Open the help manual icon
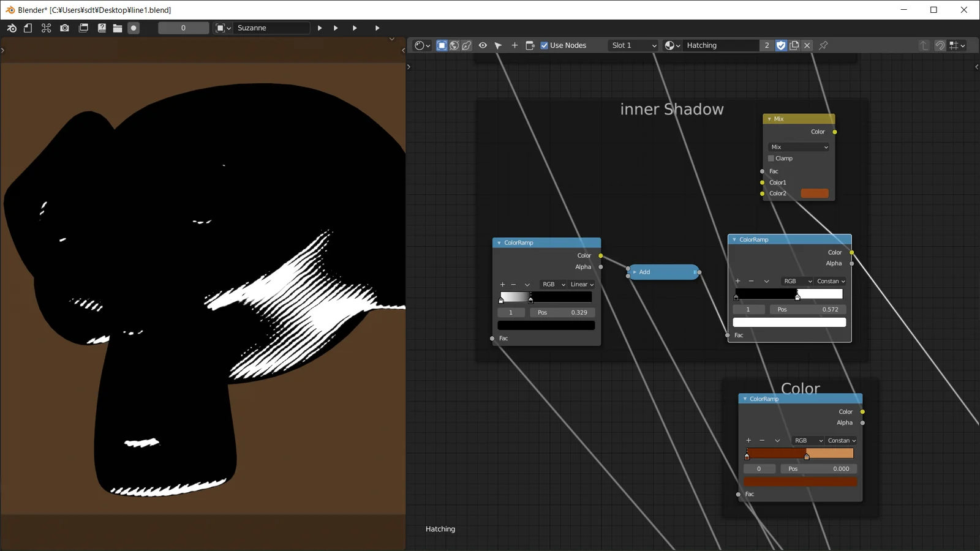This screenshot has height=551, width=980. coord(102,28)
